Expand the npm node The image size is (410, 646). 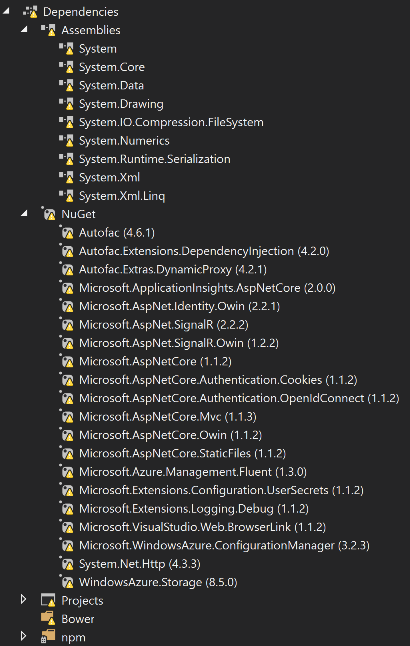pyautogui.click(x=24, y=636)
